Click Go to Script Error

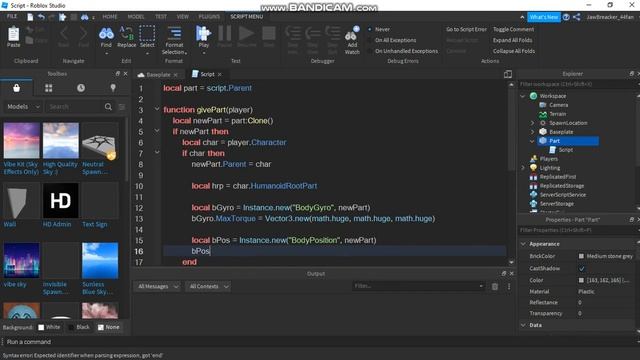466,29
